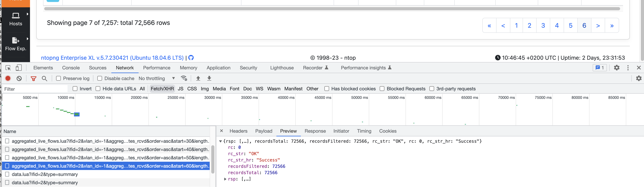This screenshot has width=644, height=187.
Task: Toggle the device toolbar icon
Action: click(19, 68)
